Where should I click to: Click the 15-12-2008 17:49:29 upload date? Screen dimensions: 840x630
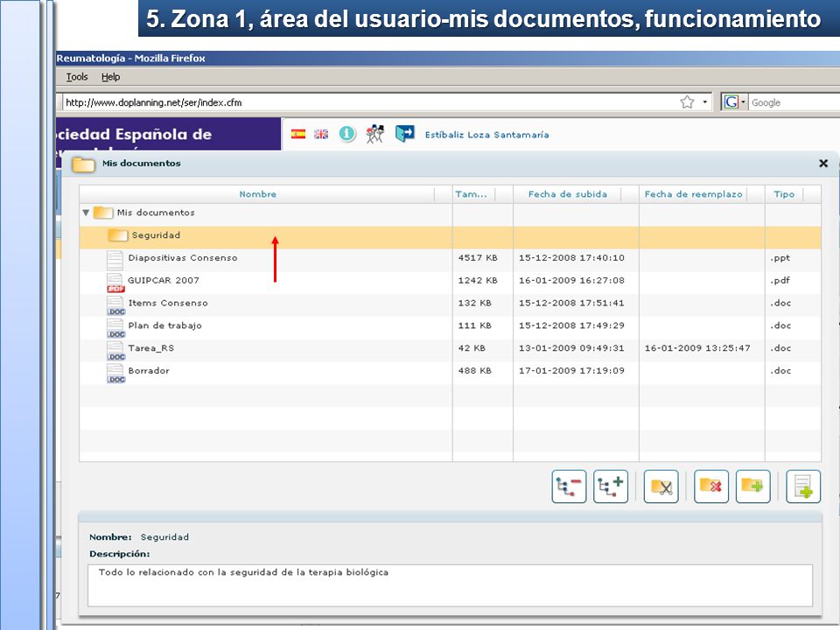click(x=571, y=325)
